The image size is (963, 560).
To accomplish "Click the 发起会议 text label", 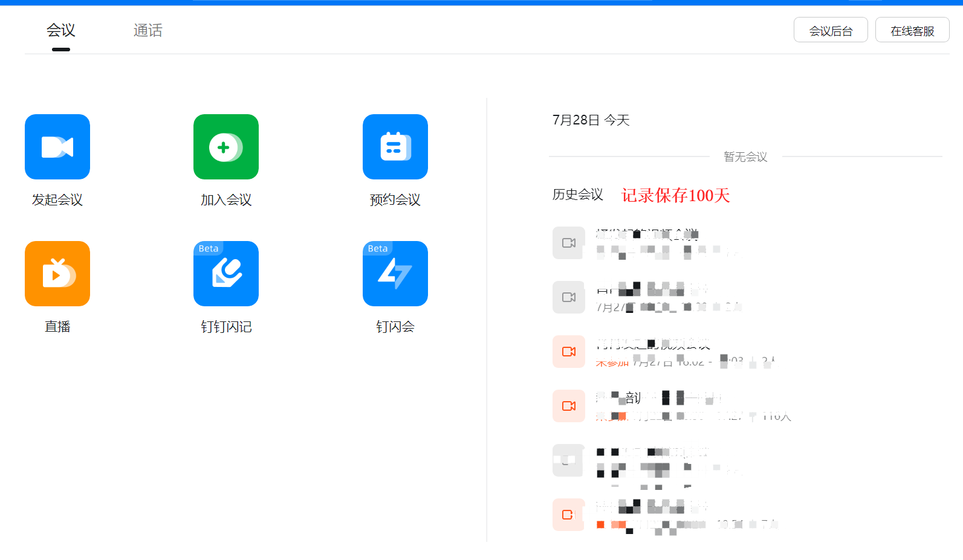I will pos(57,200).
